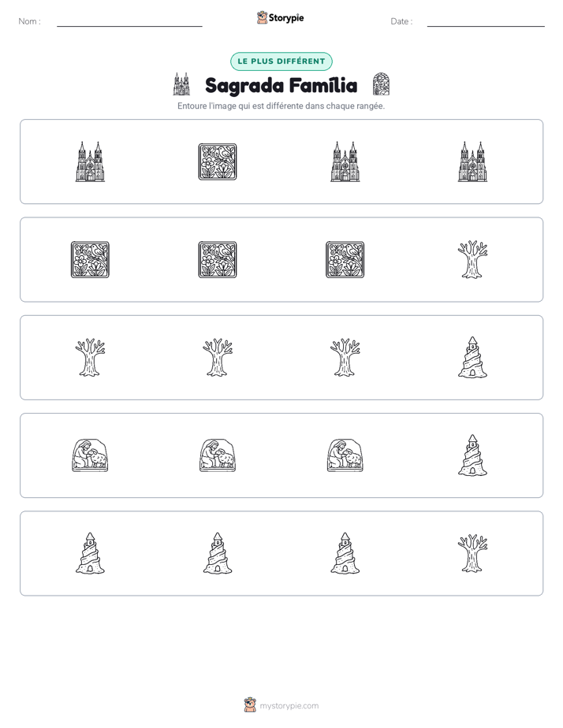563x728 pixels.
Task: Select the middle tree in the third row
Action: coord(218,358)
